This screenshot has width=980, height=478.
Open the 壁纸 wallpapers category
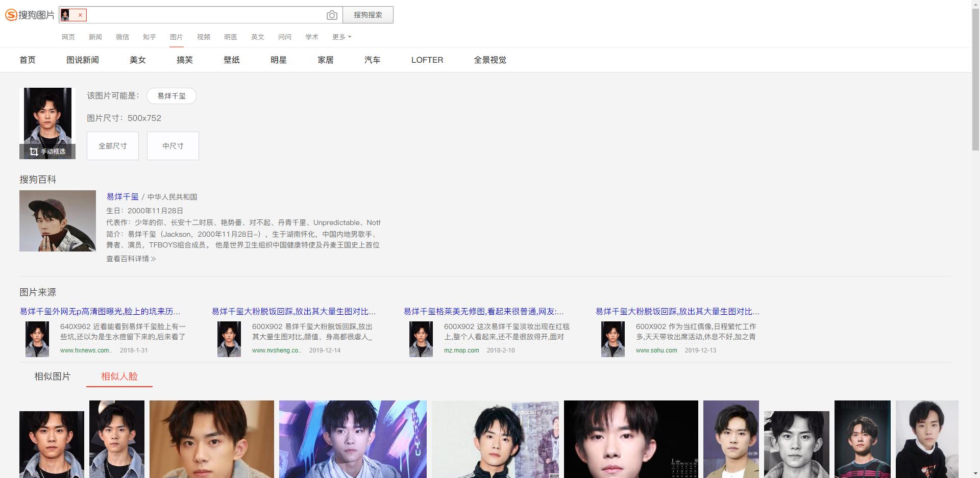click(x=231, y=60)
